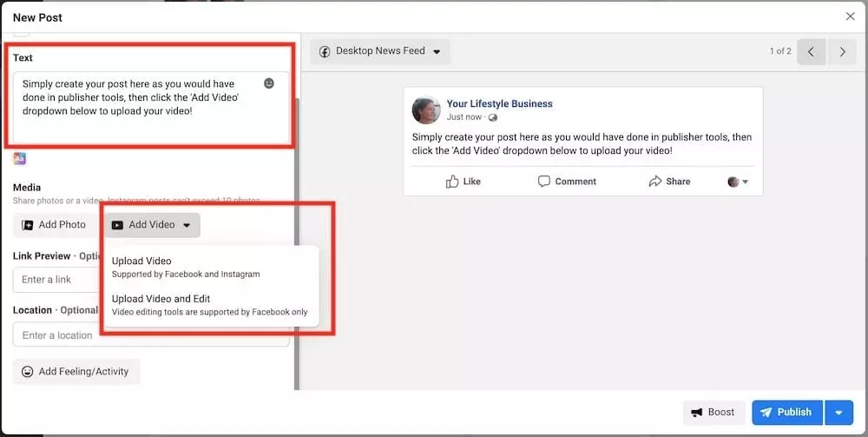Image resolution: width=868 pixels, height=437 pixels.
Task: Click the '1 of 2' preview counter text
Action: [780, 51]
